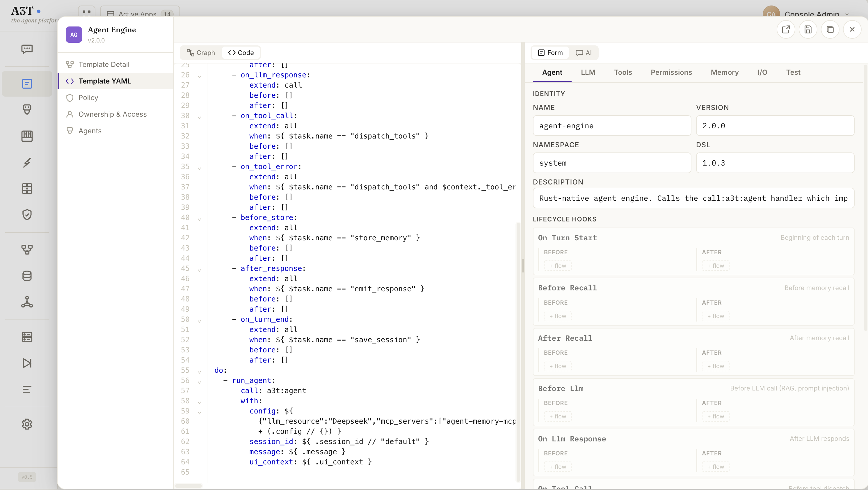Click the AG purple app badge
The width and height of the screenshot is (868, 490).
pos(74,35)
